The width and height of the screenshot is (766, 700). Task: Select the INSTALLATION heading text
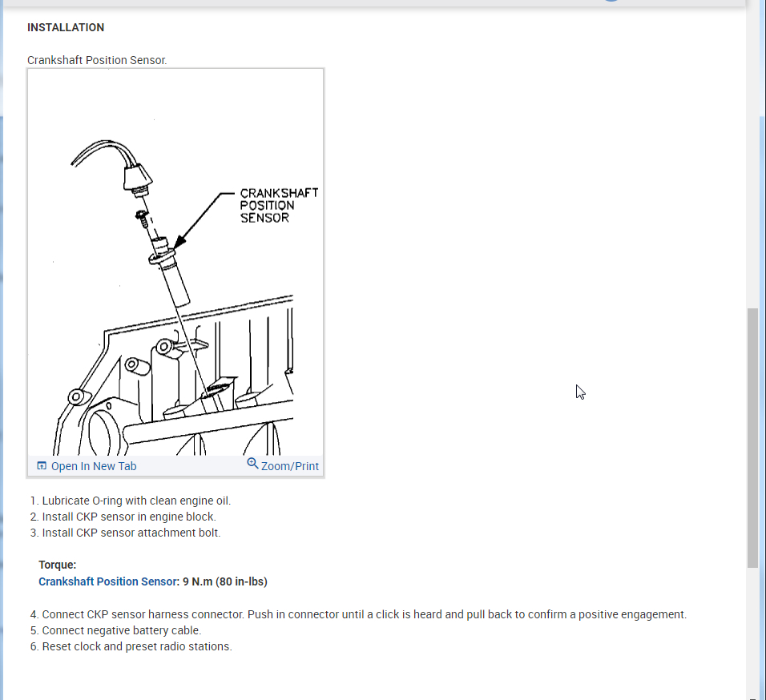click(x=66, y=27)
